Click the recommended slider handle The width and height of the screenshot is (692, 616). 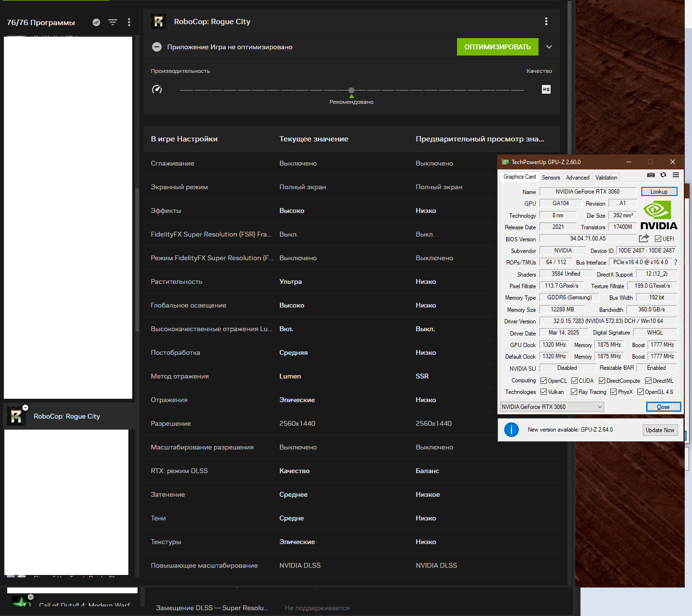(351, 90)
